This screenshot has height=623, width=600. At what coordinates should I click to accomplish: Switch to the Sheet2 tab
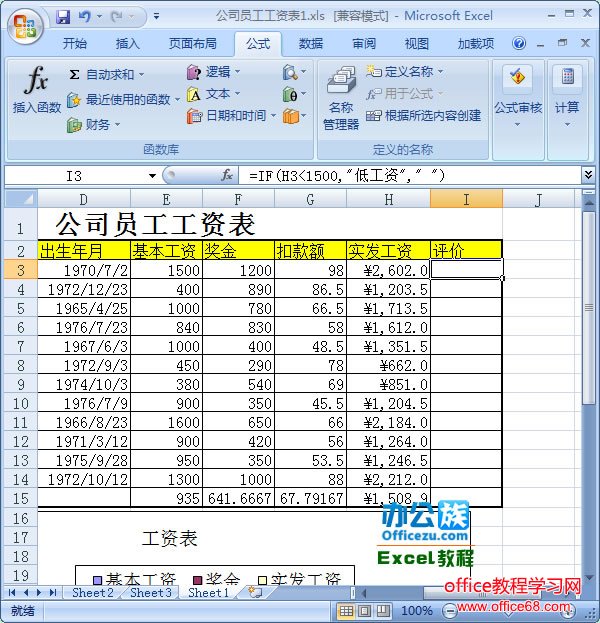tap(93, 592)
